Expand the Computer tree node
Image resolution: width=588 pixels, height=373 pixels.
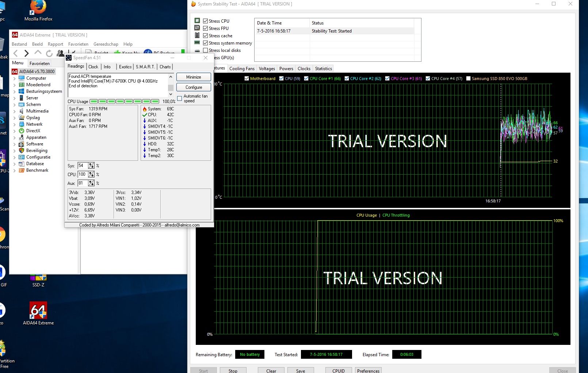coord(14,78)
